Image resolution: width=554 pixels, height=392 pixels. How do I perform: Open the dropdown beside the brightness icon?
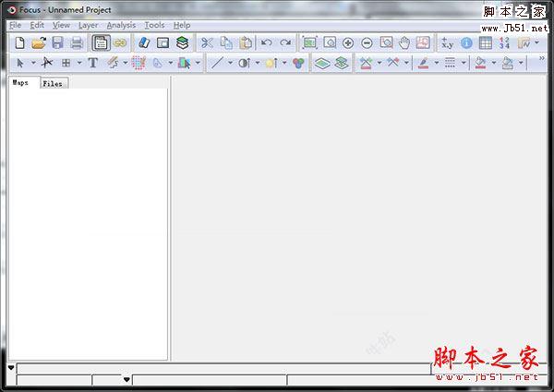[x=284, y=63]
